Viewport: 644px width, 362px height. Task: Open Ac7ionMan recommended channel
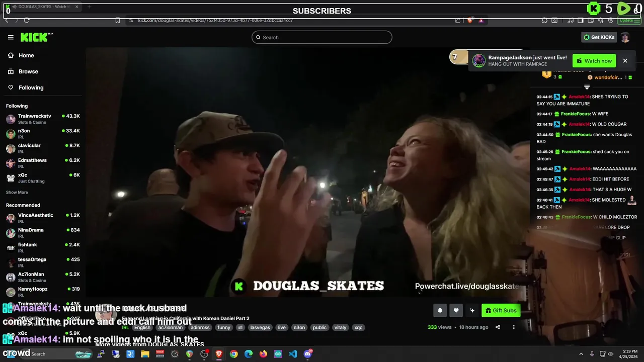pyautogui.click(x=43, y=277)
